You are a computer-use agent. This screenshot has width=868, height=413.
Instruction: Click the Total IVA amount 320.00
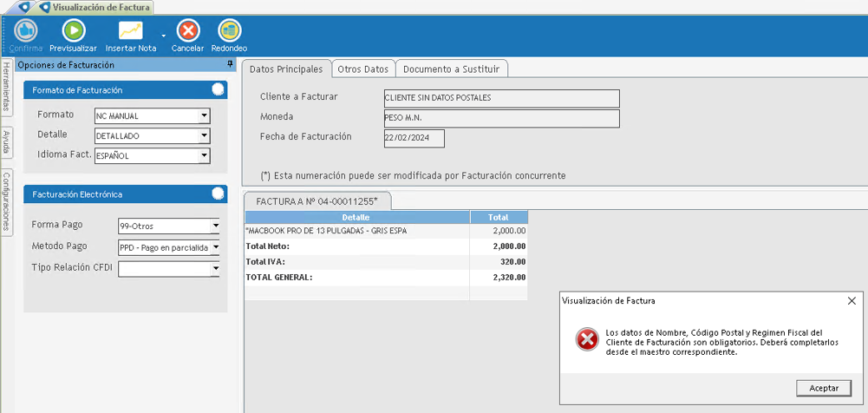point(513,262)
